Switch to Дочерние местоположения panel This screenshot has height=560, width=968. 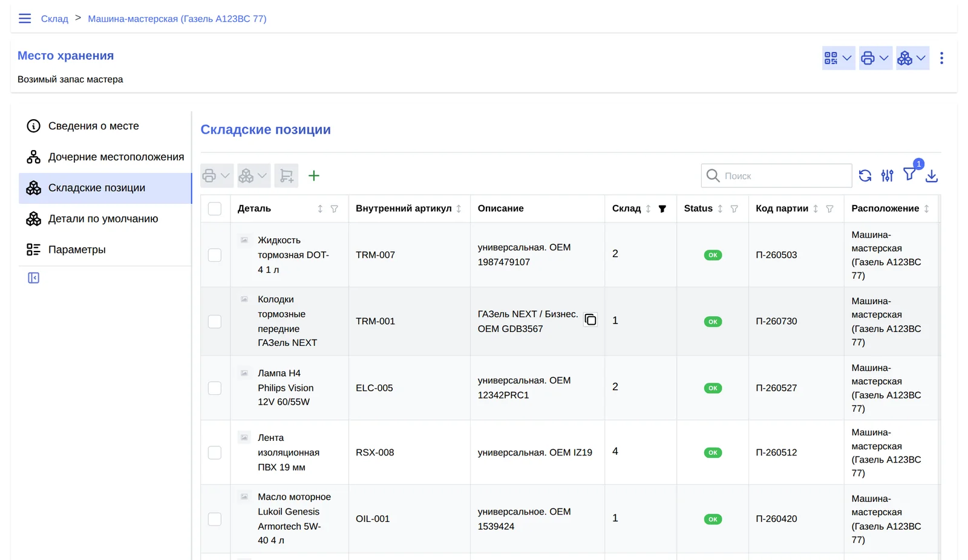[x=105, y=157]
